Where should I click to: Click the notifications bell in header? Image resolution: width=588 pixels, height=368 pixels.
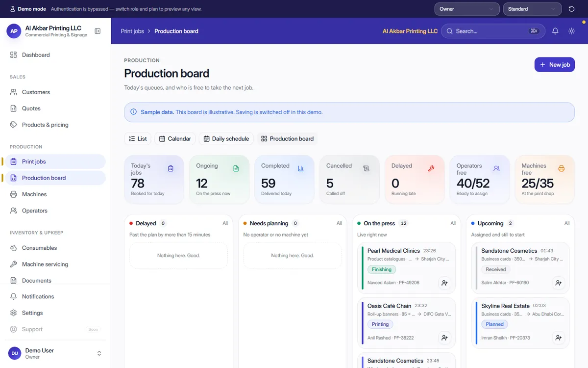555,31
